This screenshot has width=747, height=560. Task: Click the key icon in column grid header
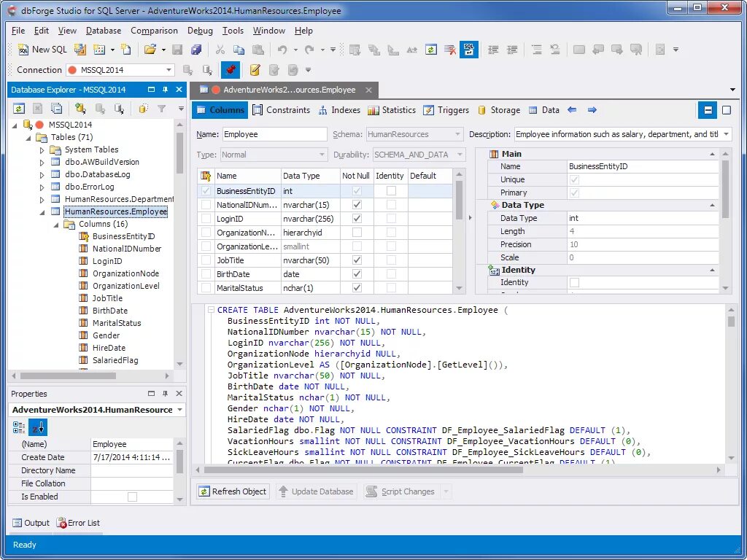pyautogui.click(x=206, y=176)
